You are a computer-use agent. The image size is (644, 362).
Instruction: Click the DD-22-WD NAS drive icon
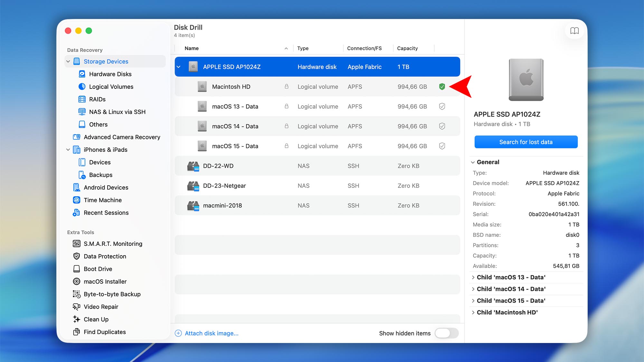193,166
